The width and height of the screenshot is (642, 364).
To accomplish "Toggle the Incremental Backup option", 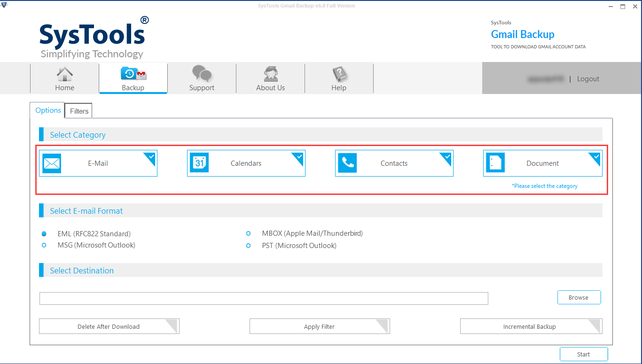I will point(531,326).
